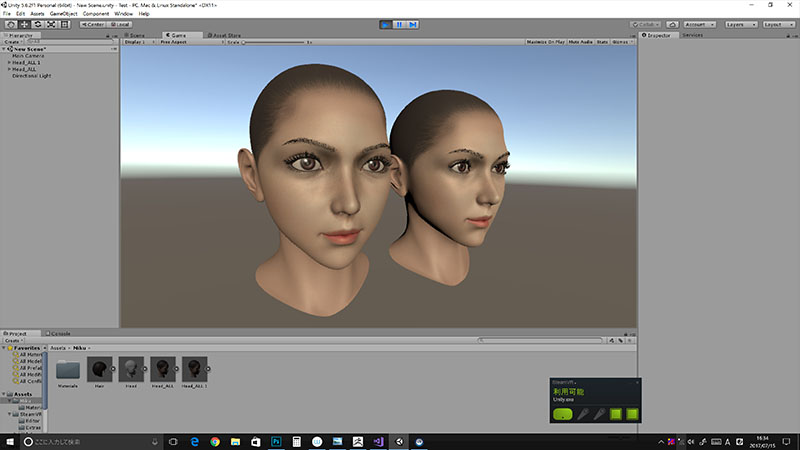Toggle handle rotation Local button
Viewport: 800px width, 450px height.
coord(120,24)
